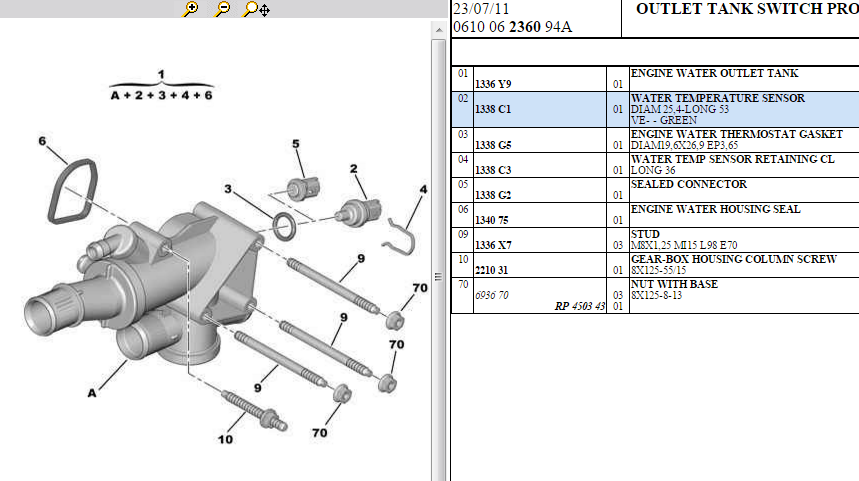
Task: Click callout label 5 on diagram
Action: pyautogui.click(x=296, y=144)
